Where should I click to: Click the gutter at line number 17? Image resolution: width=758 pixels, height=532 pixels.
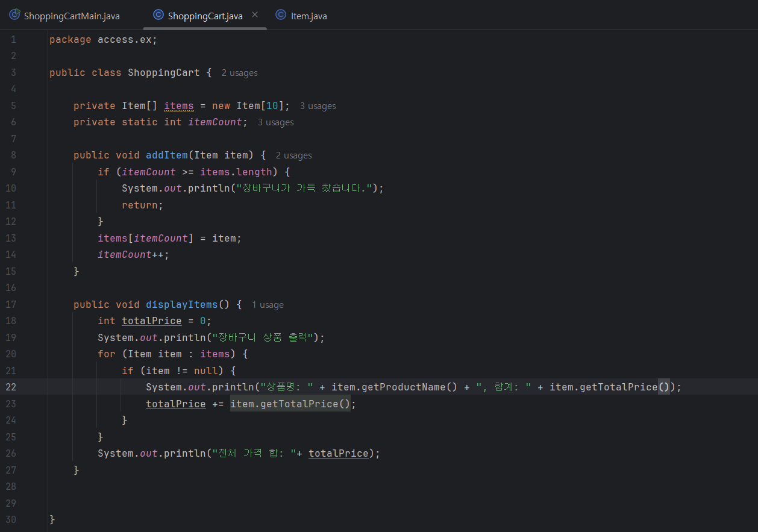[11, 305]
